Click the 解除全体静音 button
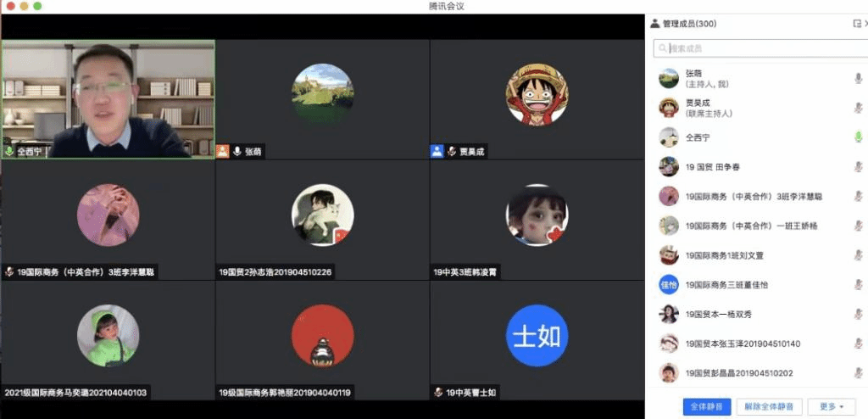The width and height of the screenshot is (868, 419). click(769, 406)
